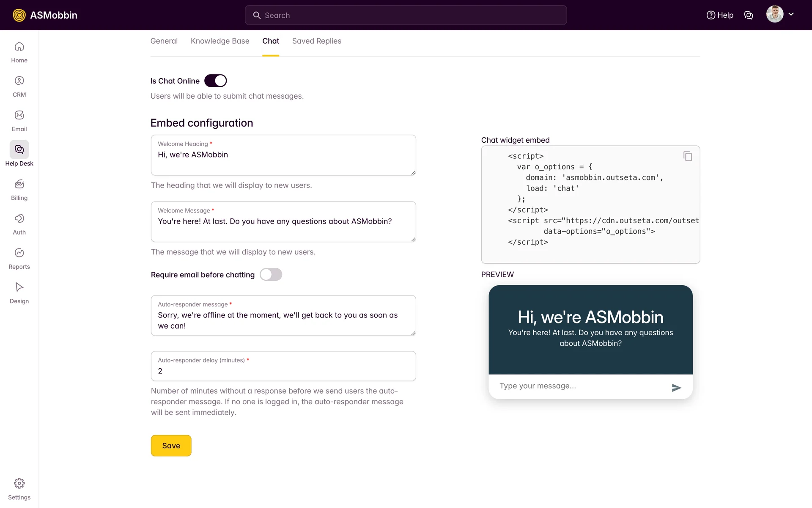Copy the chat widget embed code
The width and height of the screenshot is (812, 508).
pyautogui.click(x=688, y=156)
